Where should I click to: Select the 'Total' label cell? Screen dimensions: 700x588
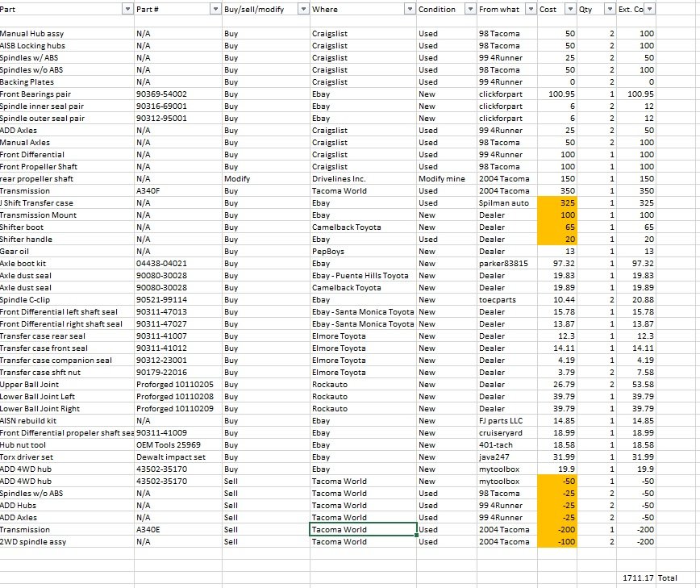[x=677, y=578]
